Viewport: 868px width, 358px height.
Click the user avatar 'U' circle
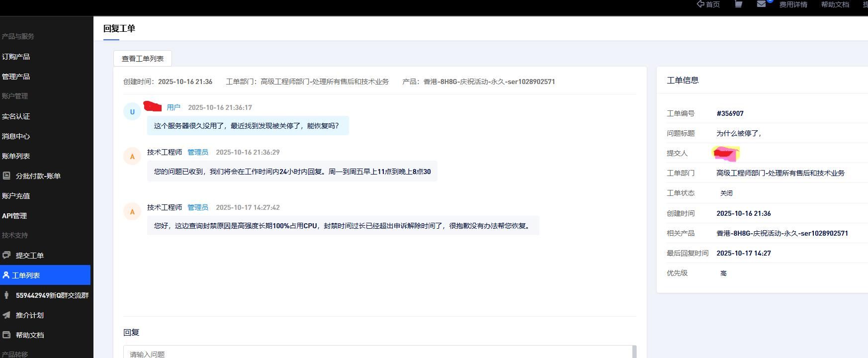(132, 112)
